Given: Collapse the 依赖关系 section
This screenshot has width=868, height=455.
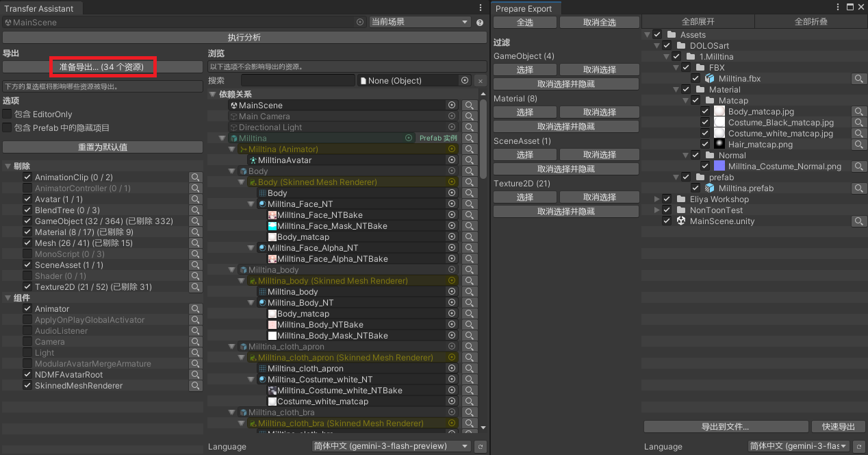Looking at the screenshot, I should [x=212, y=95].
